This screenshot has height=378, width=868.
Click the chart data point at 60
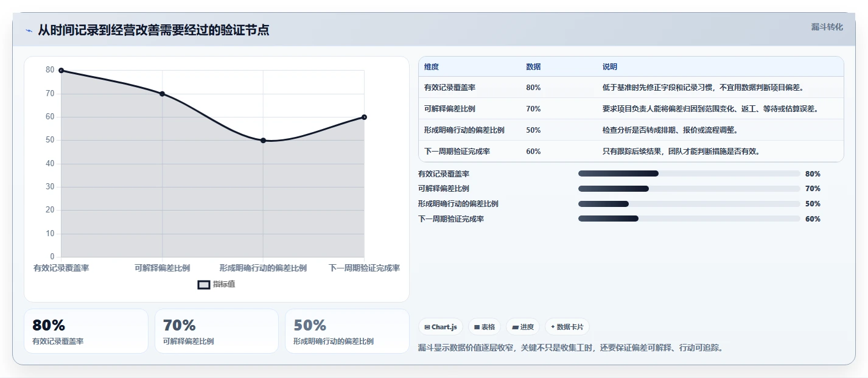point(364,117)
